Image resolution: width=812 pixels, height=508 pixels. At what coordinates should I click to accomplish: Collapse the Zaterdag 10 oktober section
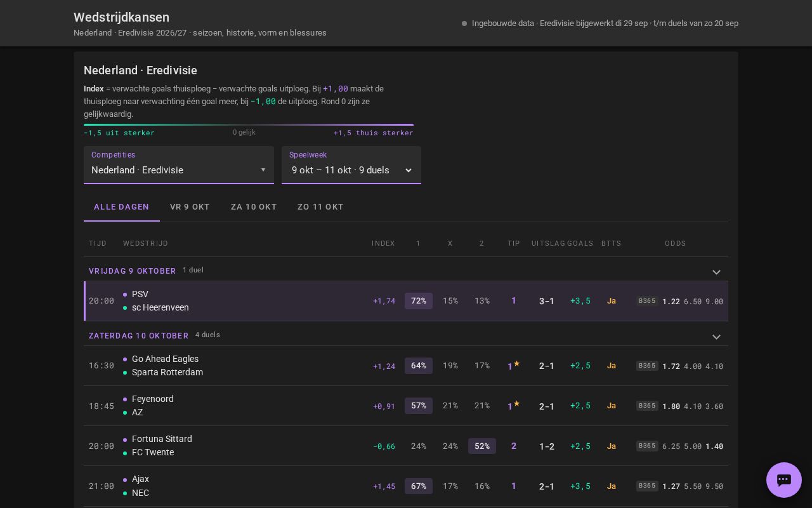[x=716, y=337]
